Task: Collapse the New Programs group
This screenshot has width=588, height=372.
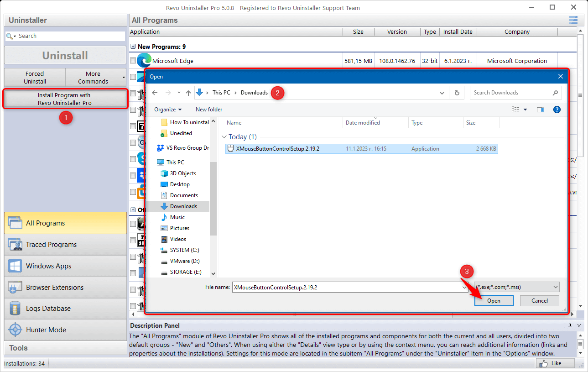Action: point(133,47)
